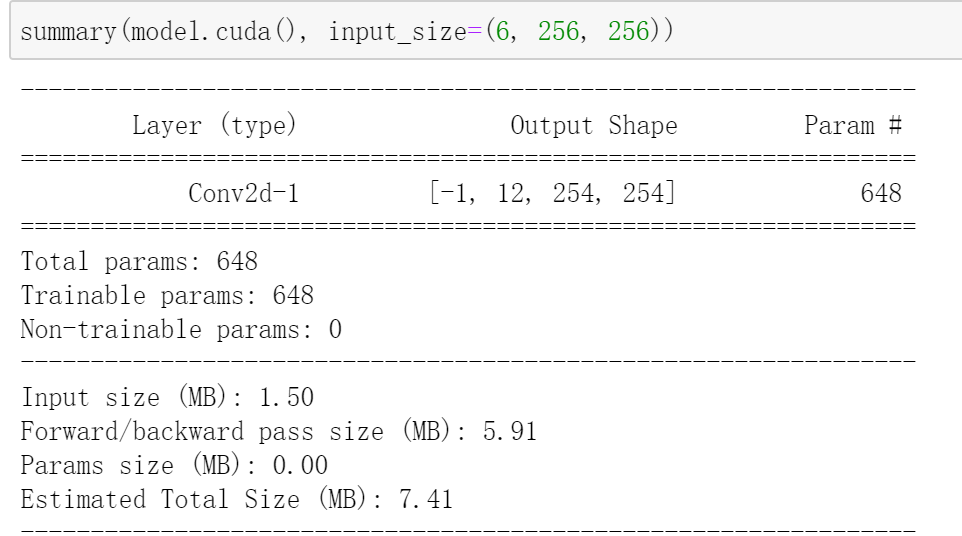Click the Layer (type) column header
This screenshot has width=962, height=536.
click(x=214, y=126)
